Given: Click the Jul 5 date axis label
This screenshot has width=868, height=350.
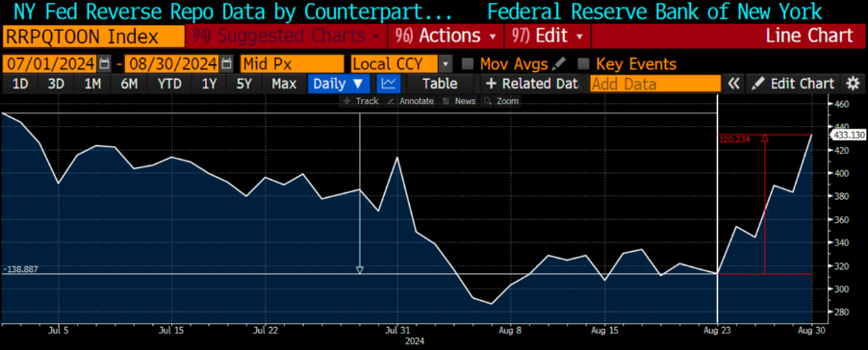Looking at the screenshot, I should click(58, 330).
